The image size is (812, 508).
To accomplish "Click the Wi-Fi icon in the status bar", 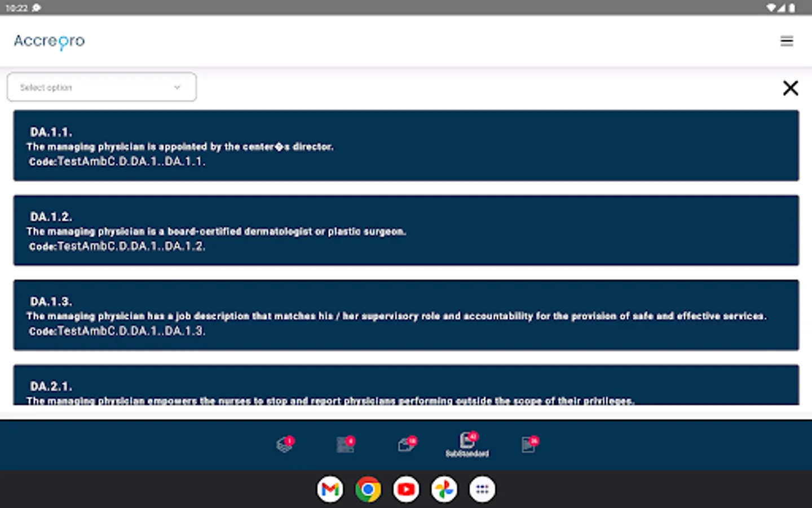I will [771, 8].
